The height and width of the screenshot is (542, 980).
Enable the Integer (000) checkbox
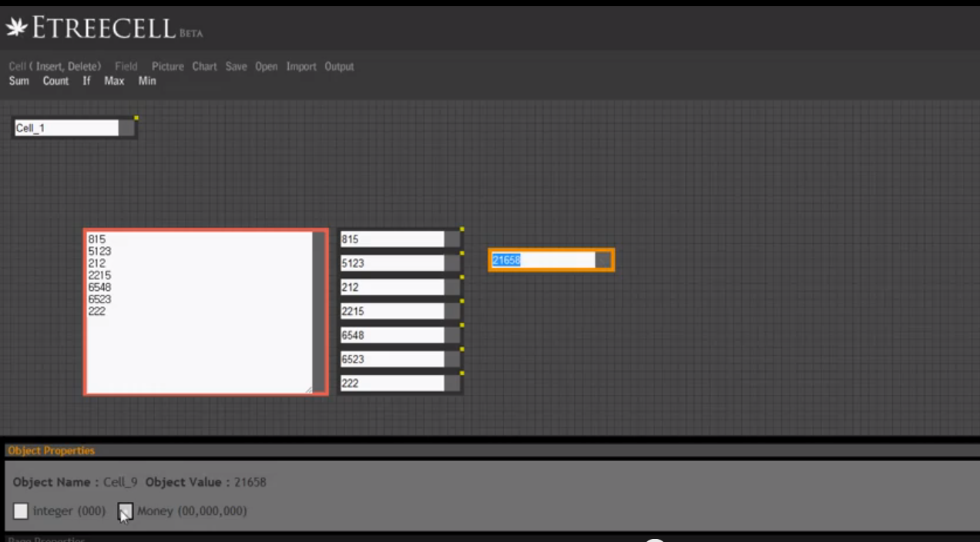(x=21, y=511)
